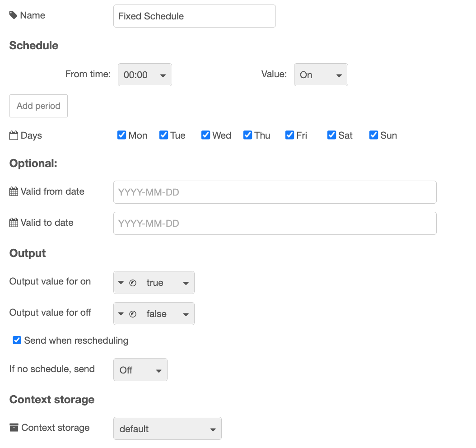Click the archive box icon beside Context storage
The image size is (476, 448).
click(x=14, y=427)
